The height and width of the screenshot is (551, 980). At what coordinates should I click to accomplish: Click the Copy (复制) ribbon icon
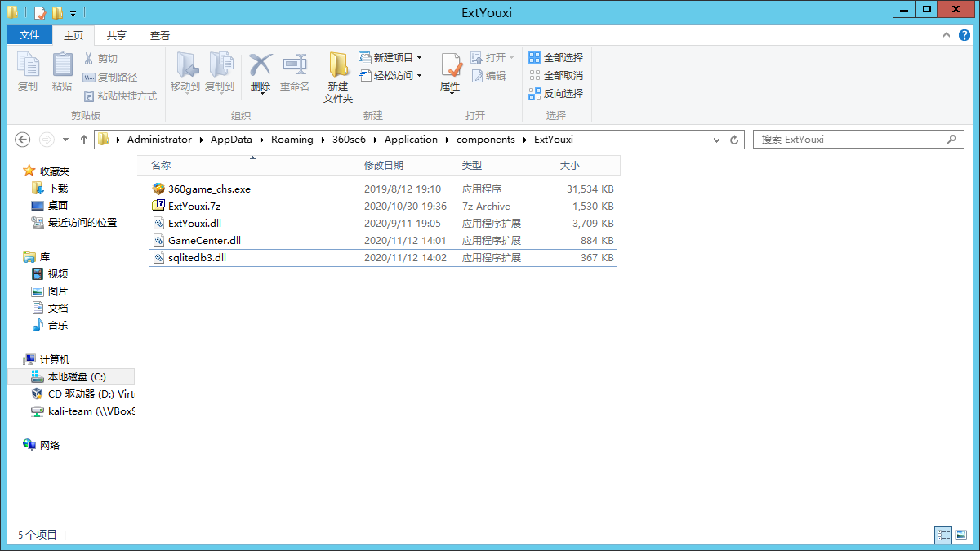click(28, 65)
